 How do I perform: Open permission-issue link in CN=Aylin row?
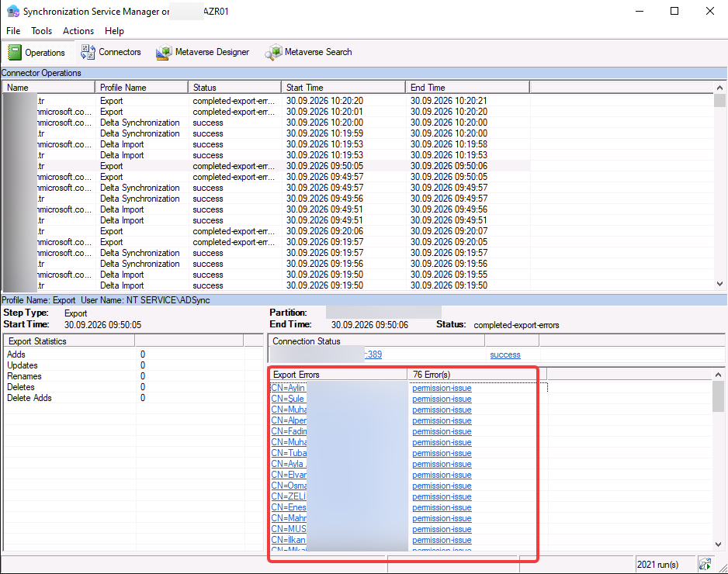coord(442,388)
